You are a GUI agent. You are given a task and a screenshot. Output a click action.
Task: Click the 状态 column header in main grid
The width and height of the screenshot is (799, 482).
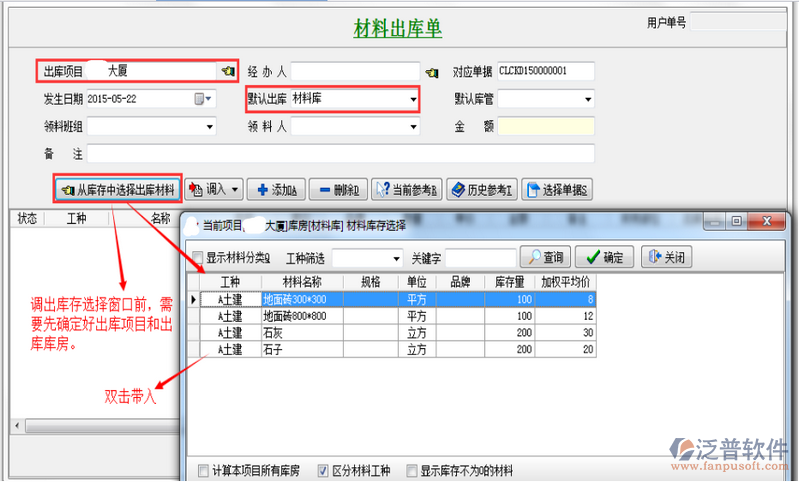[x=27, y=219]
